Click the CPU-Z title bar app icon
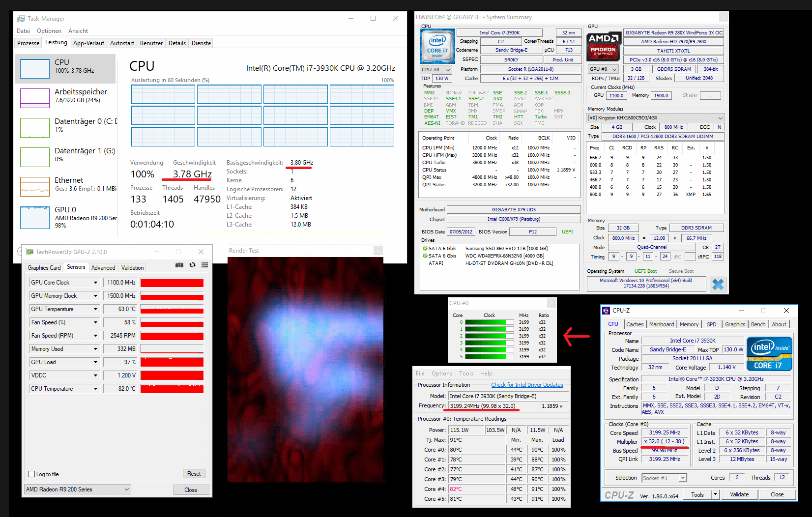This screenshot has width=812, height=517. (x=607, y=311)
